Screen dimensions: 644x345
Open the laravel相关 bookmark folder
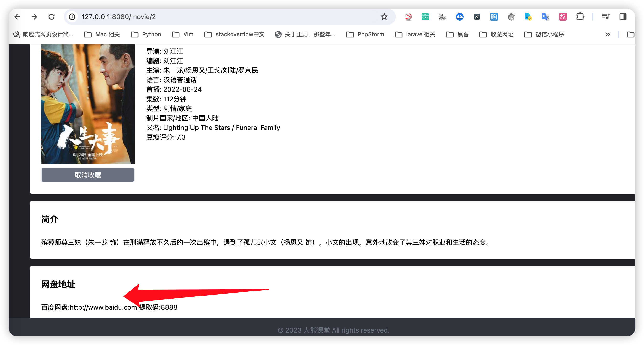[x=415, y=34]
